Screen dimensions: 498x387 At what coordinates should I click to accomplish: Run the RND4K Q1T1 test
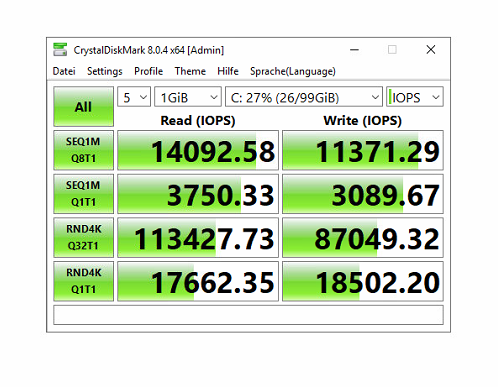pos(83,281)
